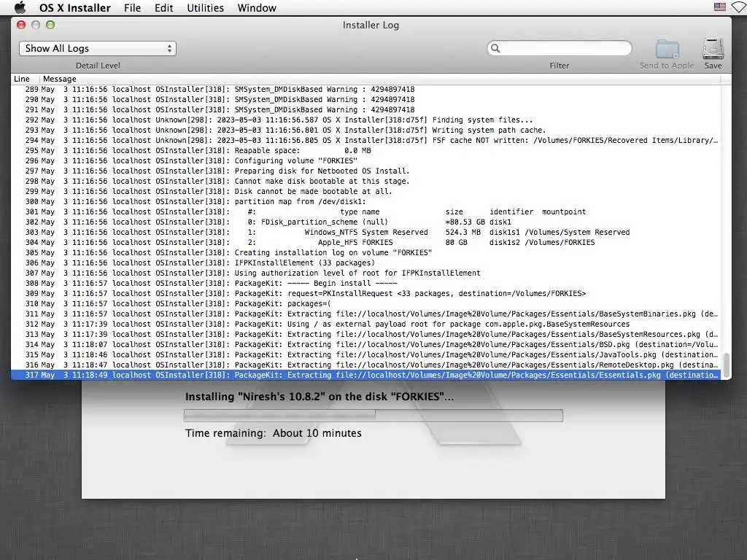Select log line 295 Reapable space

(366, 150)
